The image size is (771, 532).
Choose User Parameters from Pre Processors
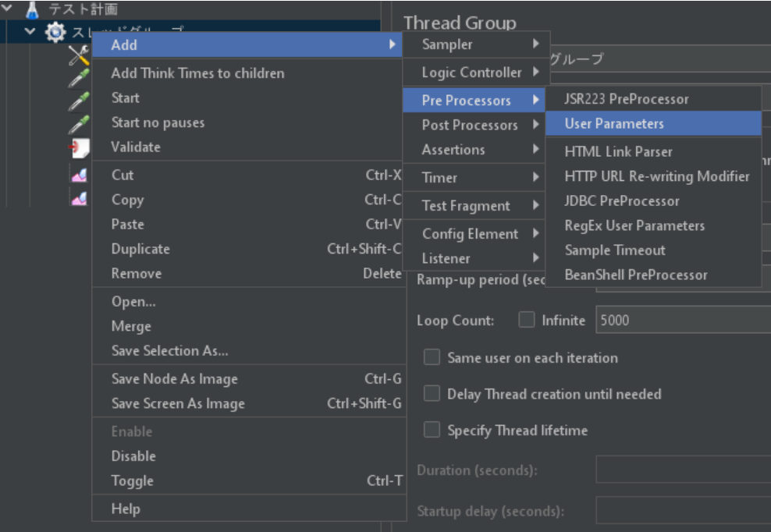pyautogui.click(x=613, y=123)
